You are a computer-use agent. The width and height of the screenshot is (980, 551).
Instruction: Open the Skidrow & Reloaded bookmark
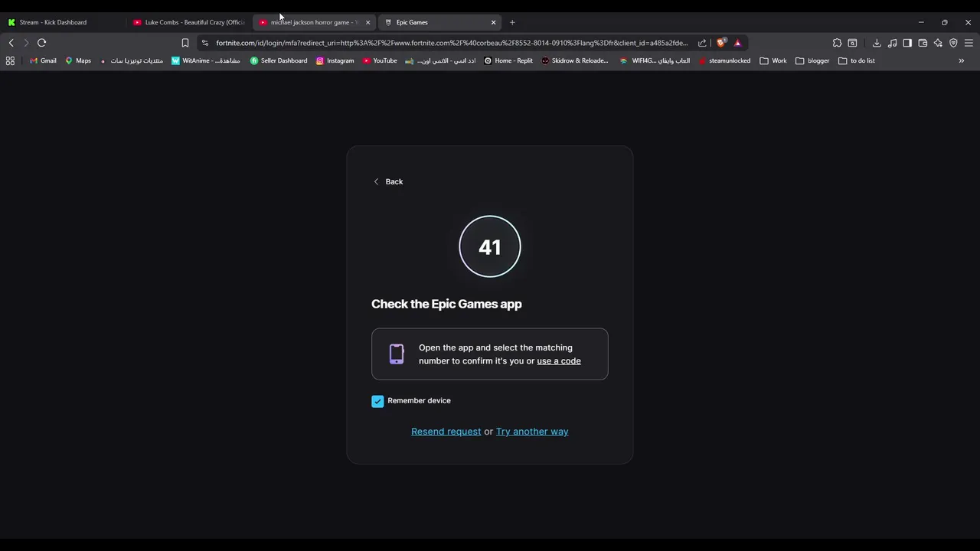(x=575, y=60)
